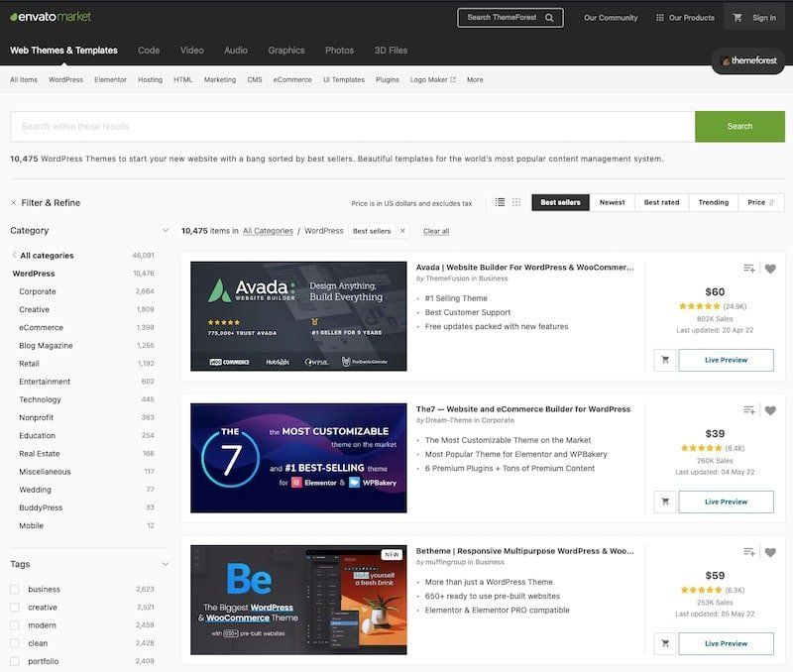Filter by Corporate category
The image size is (793, 672).
(38, 291)
